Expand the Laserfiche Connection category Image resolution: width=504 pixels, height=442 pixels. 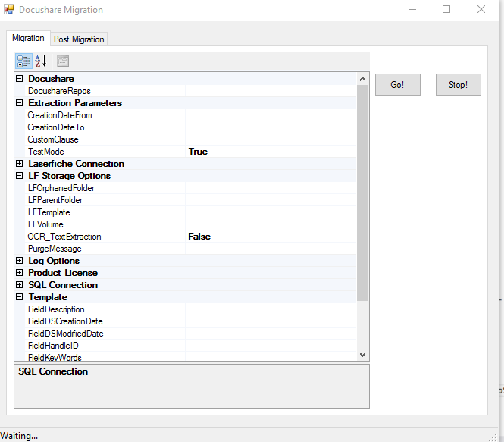(20, 163)
